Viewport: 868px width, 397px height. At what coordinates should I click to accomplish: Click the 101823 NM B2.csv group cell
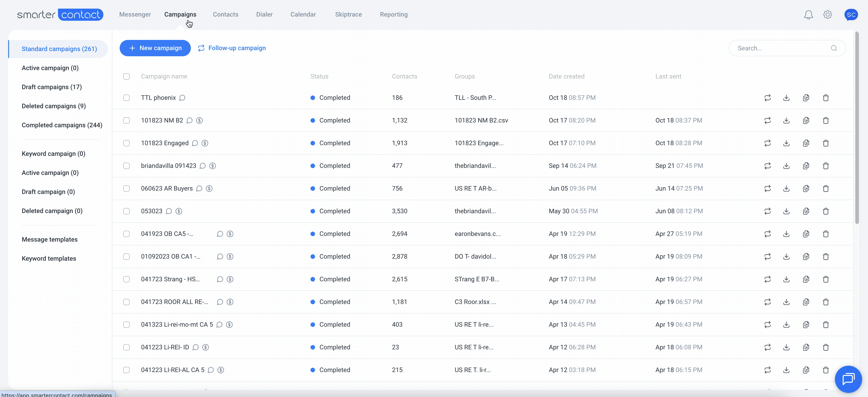(481, 120)
